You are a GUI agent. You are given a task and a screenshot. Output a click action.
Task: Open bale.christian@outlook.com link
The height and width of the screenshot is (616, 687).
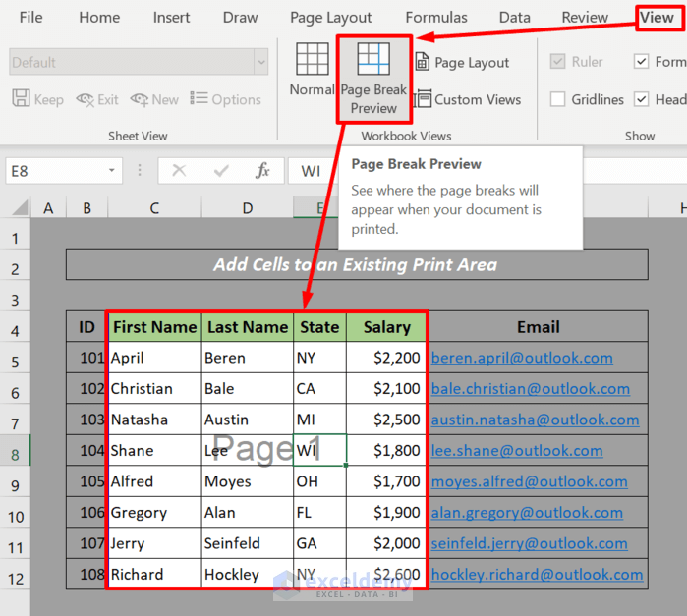coord(530,389)
